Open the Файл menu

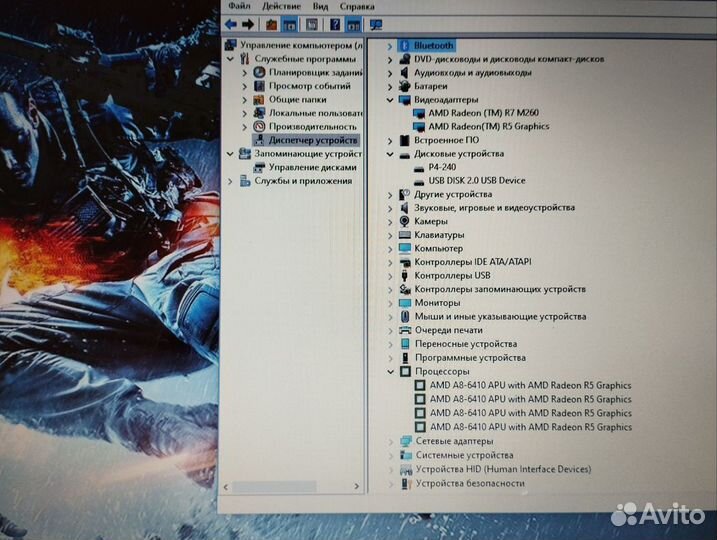point(239,6)
